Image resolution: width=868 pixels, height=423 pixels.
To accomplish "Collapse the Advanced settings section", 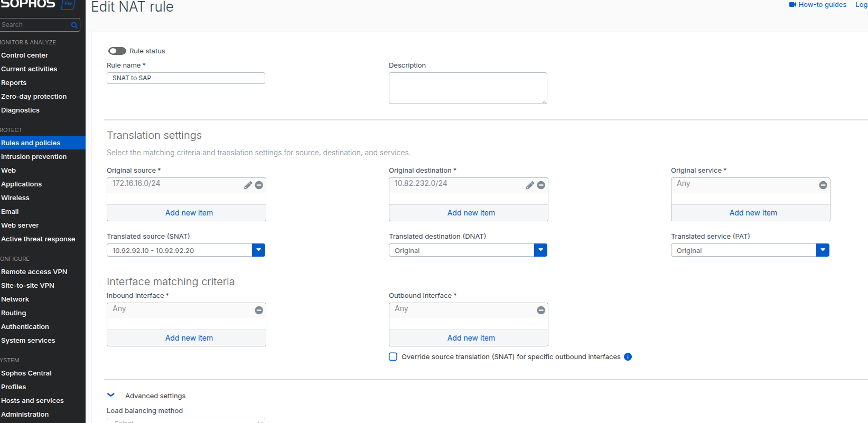I will (x=111, y=395).
